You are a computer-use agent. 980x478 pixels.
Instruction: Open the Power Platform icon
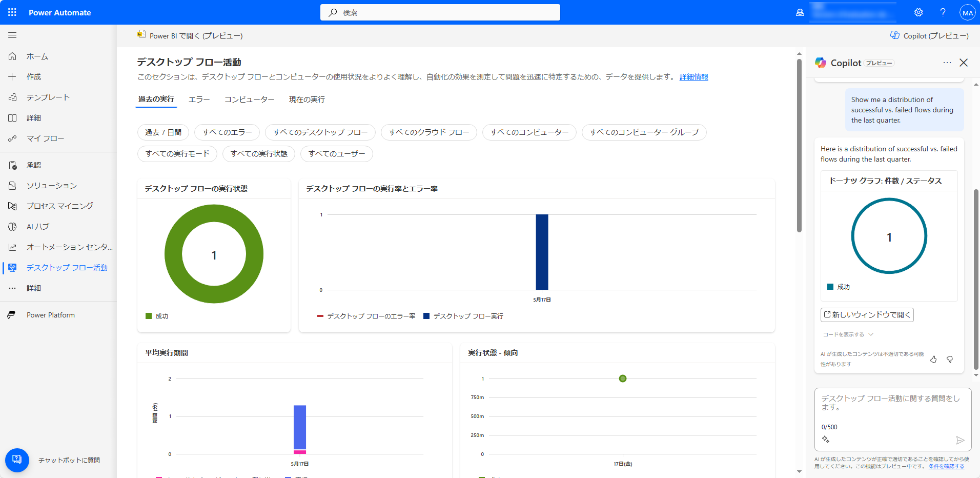click(11, 315)
